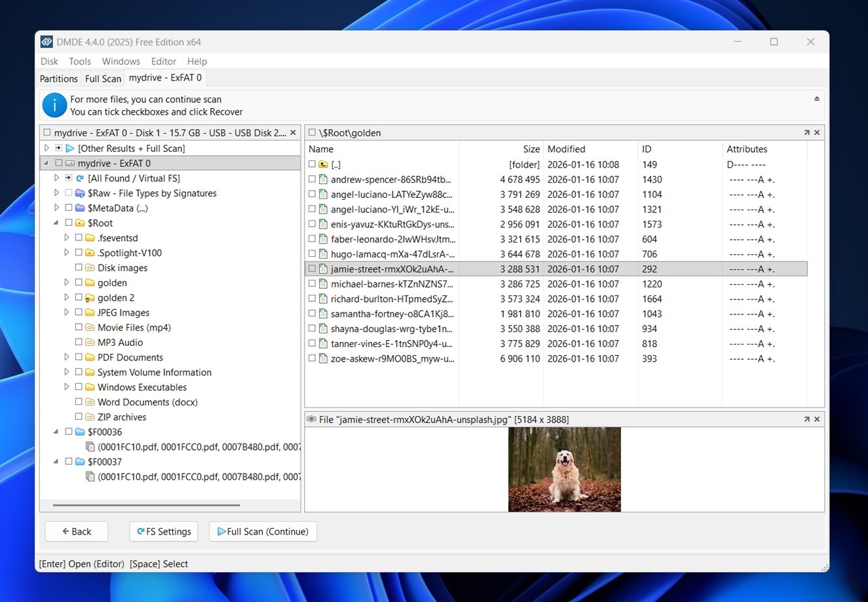Image resolution: width=868 pixels, height=602 pixels.
Task: Collapse the $Root tree node
Action: [x=56, y=223]
